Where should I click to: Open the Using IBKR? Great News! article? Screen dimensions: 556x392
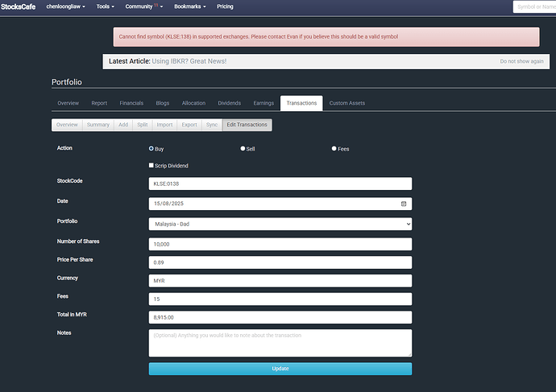[x=189, y=61]
